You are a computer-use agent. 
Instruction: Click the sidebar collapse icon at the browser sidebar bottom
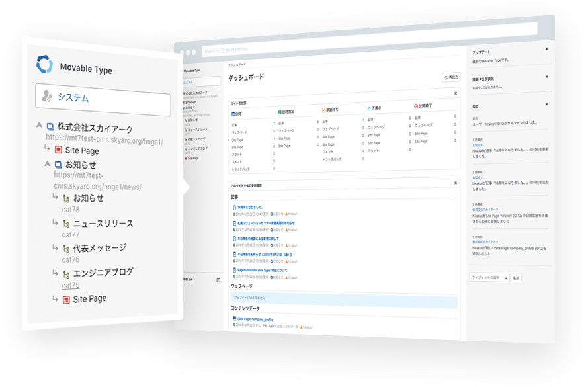coord(219,280)
